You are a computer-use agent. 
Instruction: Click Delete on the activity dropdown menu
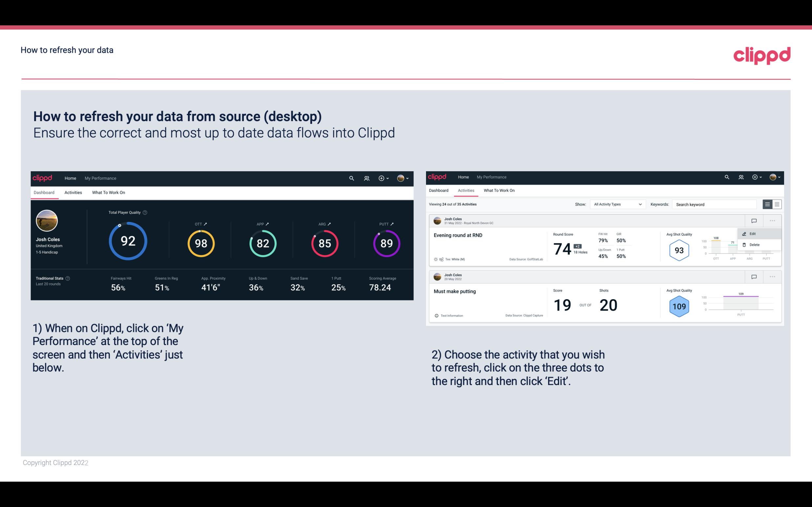[755, 245]
